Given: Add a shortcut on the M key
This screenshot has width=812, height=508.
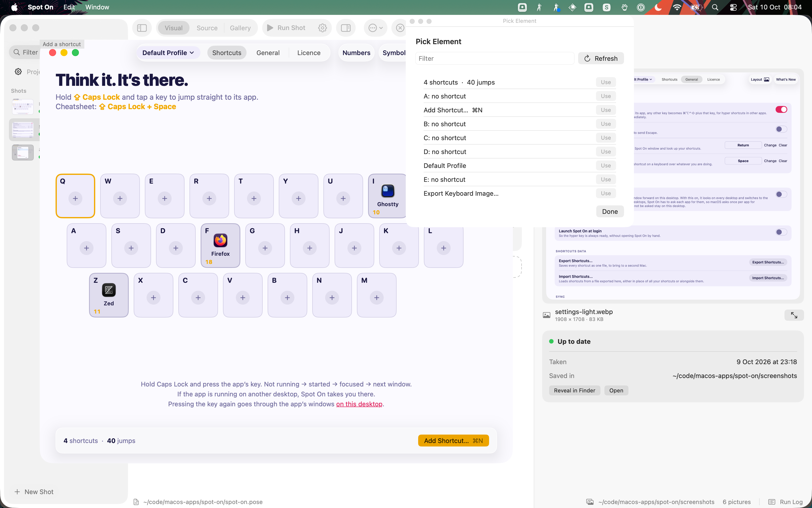Looking at the screenshot, I should [376, 298].
